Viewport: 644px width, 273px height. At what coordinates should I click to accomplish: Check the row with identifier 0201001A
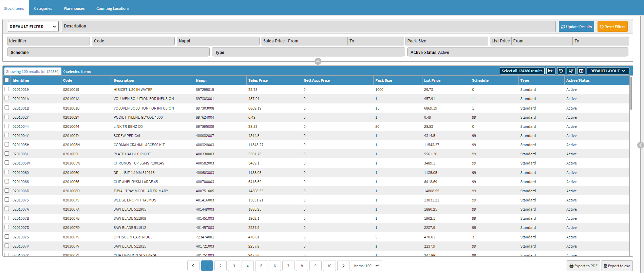pyautogui.click(x=7, y=98)
